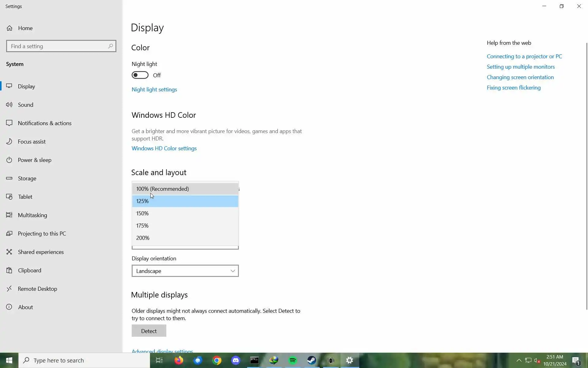Open the Fixing screen flickering help link
The height and width of the screenshot is (368, 588).
click(x=514, y=88)
